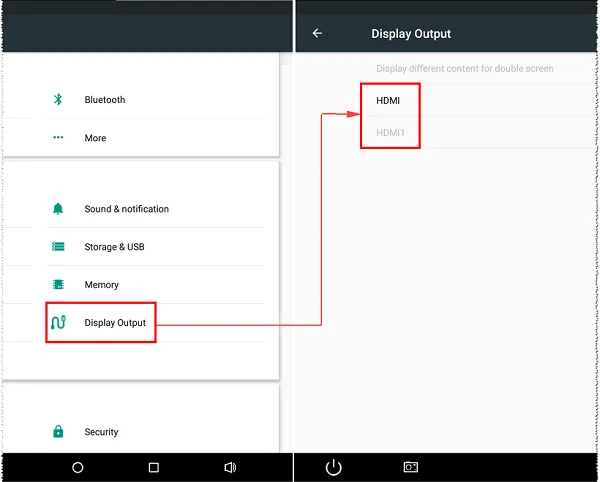Open the Sound & notification settings label
This screenshot has height=482, width=600.
coord(126,209)
